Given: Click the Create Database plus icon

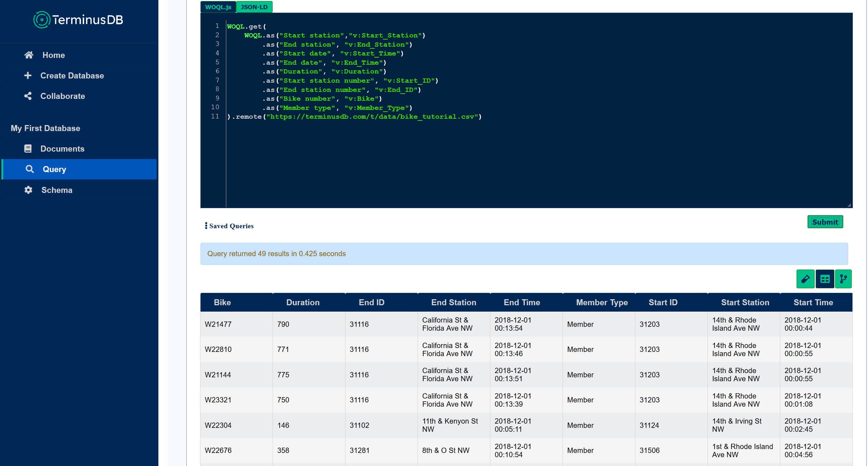Looking at the screenshot, I should point(28,76).
